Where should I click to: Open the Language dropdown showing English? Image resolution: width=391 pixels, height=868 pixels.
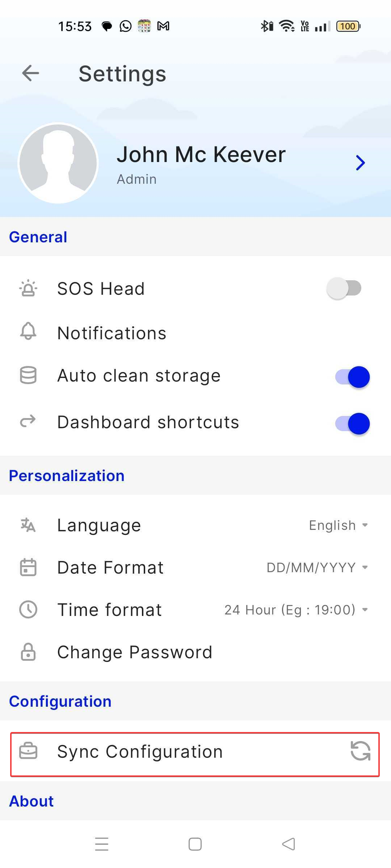click(x=338, y=525)
